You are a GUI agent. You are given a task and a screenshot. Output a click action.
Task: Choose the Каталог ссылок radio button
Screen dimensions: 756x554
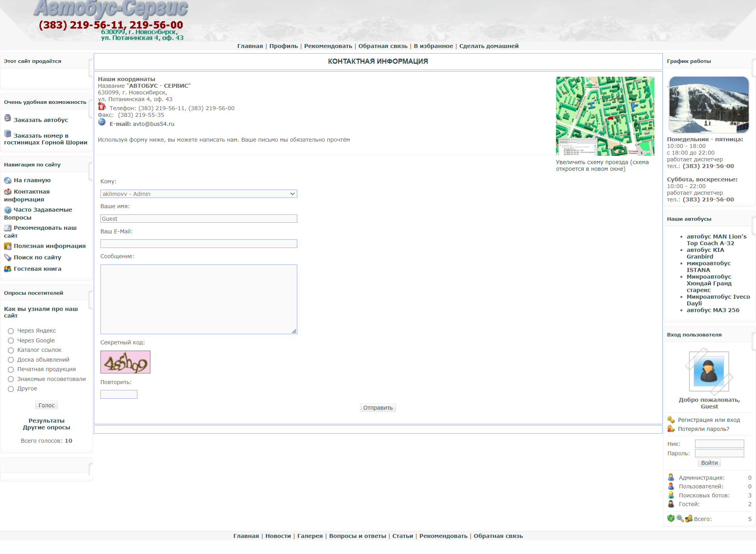click(11, 350)
